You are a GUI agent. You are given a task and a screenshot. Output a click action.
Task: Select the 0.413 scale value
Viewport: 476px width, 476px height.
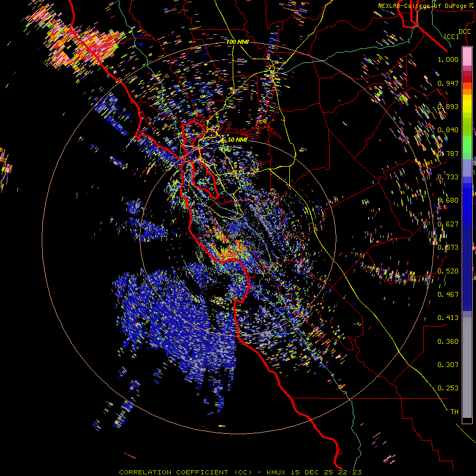tap(448, 318)
